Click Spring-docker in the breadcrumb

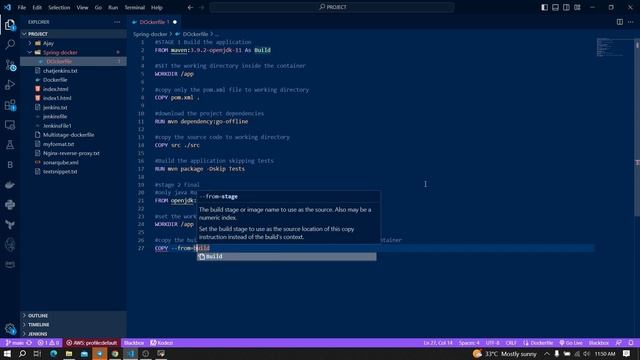150,34
